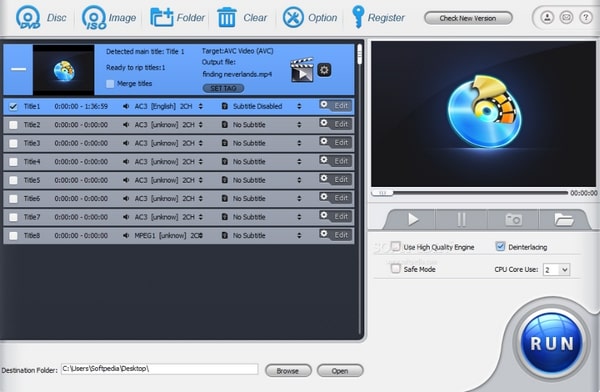Enable Use High Quality Engine
The width and height of the screenshot is (600, 392).
pyautogui.click(x=396, y=247)
